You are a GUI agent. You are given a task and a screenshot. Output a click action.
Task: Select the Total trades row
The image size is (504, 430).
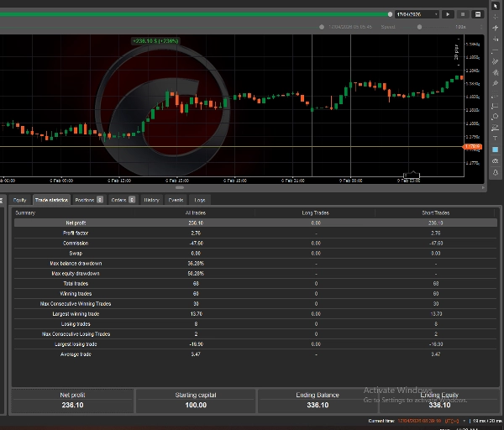pos(255,284)
